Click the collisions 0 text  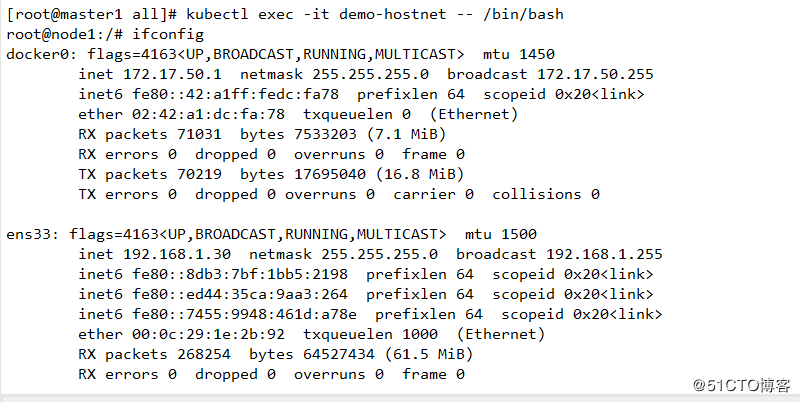(x=545, y=194)
